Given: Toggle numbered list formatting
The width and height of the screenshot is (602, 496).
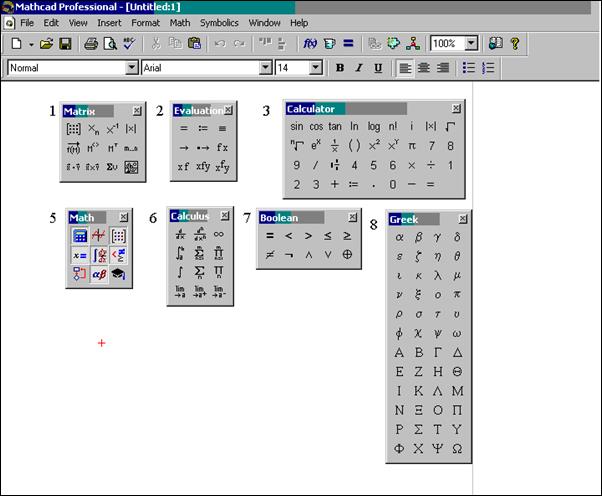Looking at the screenshot, I should point(488,68).
